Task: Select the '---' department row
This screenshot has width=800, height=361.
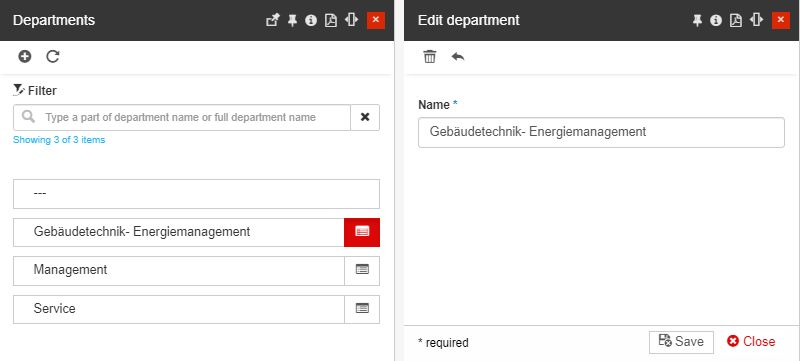Action: point(196,194)
